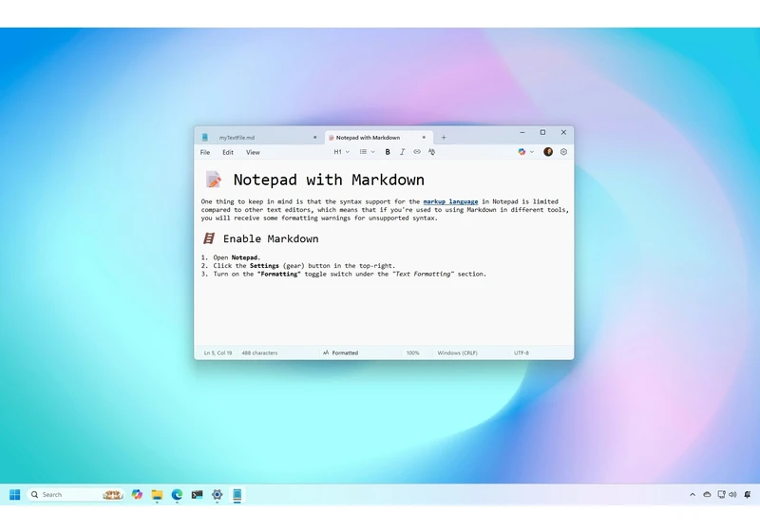Apply italic formatting from the toolbar
760x532 pixels.
coord(402,152)
